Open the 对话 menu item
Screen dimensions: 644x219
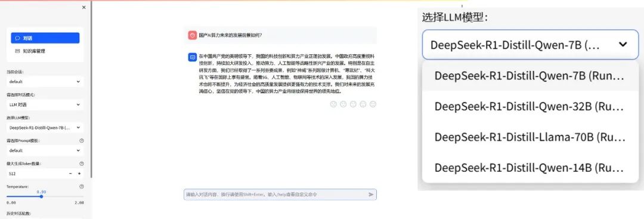(x=45, y=38)
